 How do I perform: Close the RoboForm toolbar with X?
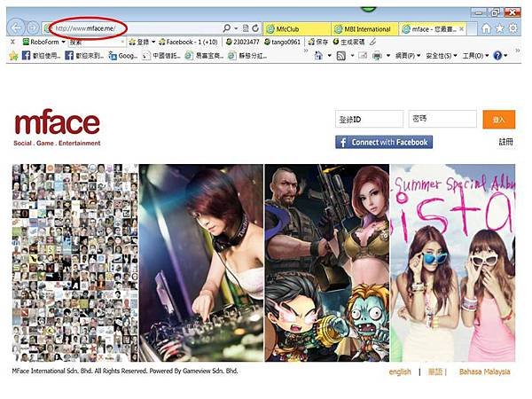[12, 42]
